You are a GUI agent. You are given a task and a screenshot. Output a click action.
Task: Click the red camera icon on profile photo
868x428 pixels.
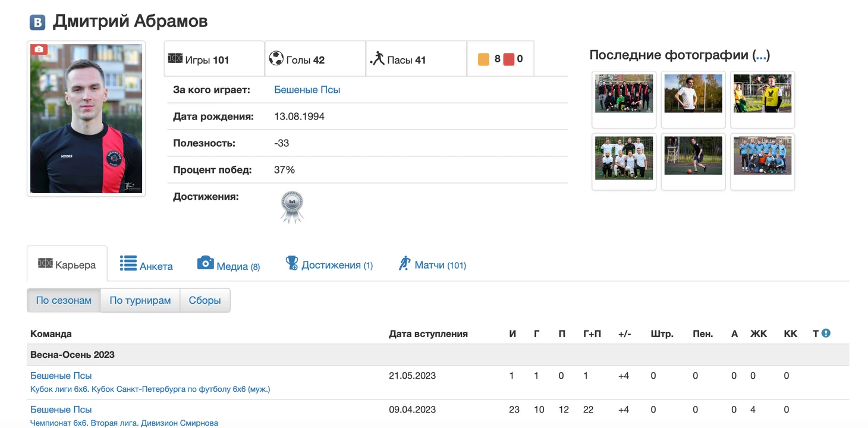[x=39, y=49]
